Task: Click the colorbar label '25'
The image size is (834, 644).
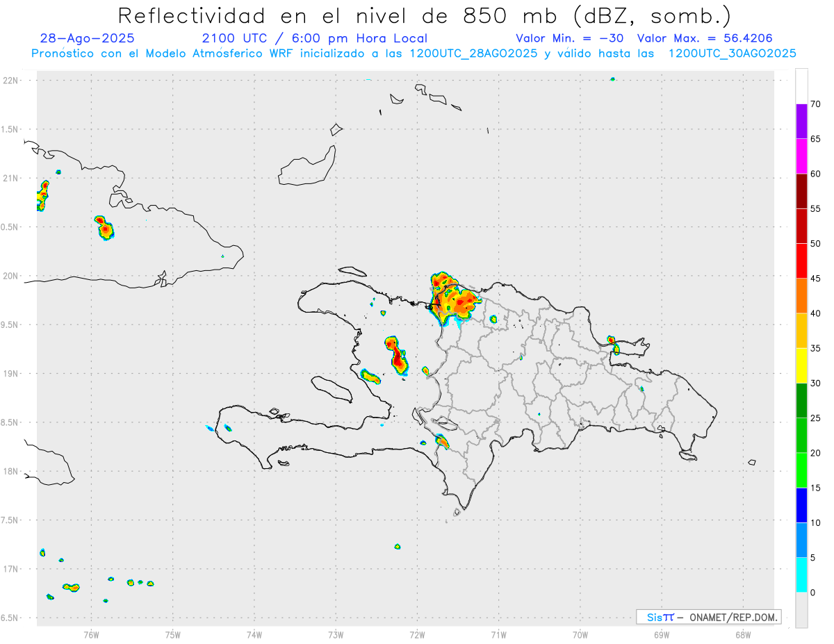Action: pos(815,418)
